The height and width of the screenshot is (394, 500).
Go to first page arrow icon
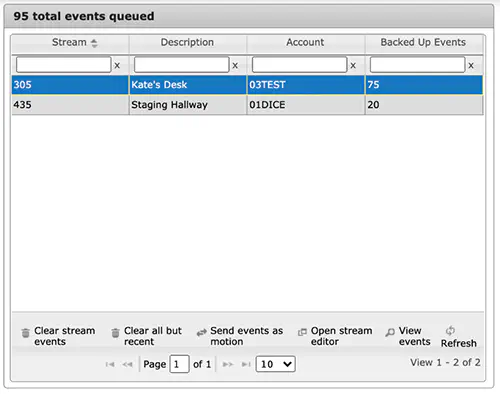[110, 364]
